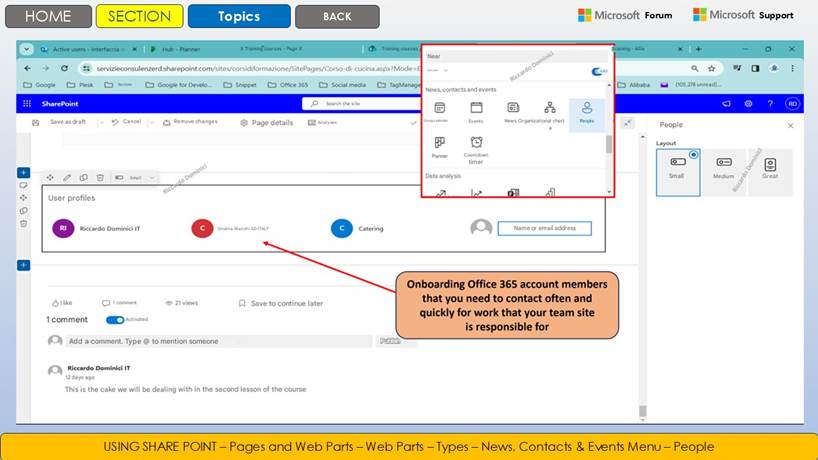Pick the Group calendar web part icon
Screen dimensions: 818x460
pyautogui.click(x=440, y=108)
